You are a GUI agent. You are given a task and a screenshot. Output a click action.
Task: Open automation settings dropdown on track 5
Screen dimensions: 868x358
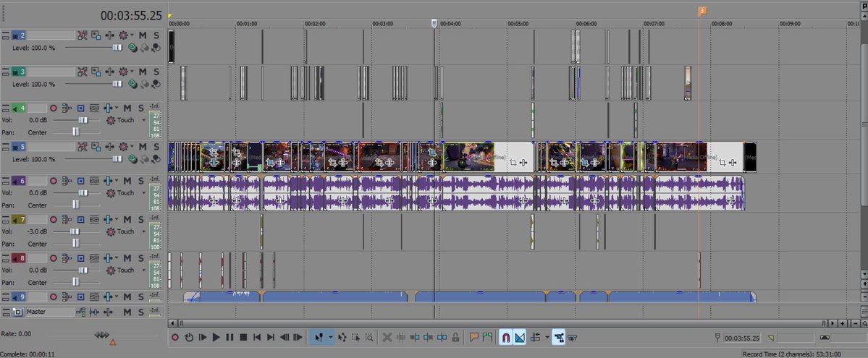tap(132, 147)
